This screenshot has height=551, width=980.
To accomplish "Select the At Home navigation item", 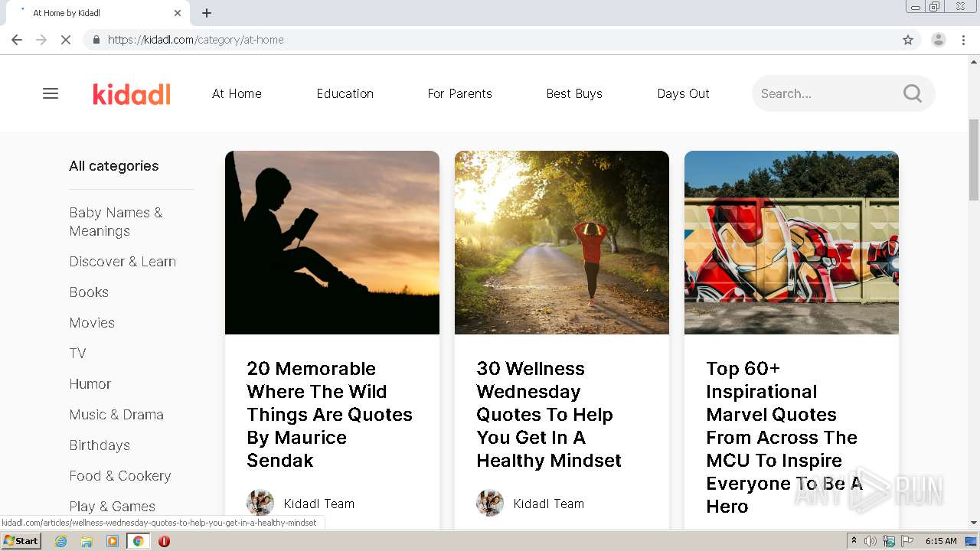I will [237, 93].
